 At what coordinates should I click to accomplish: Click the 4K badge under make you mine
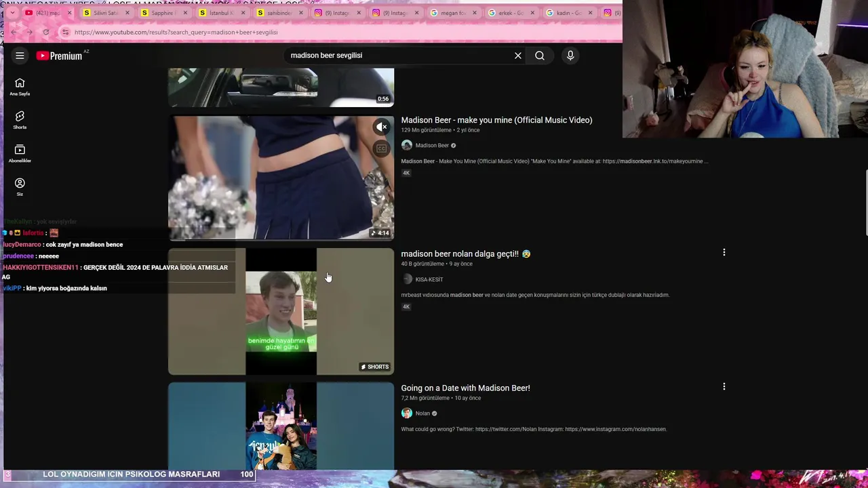pyautogui.click(x=406, y=173)
